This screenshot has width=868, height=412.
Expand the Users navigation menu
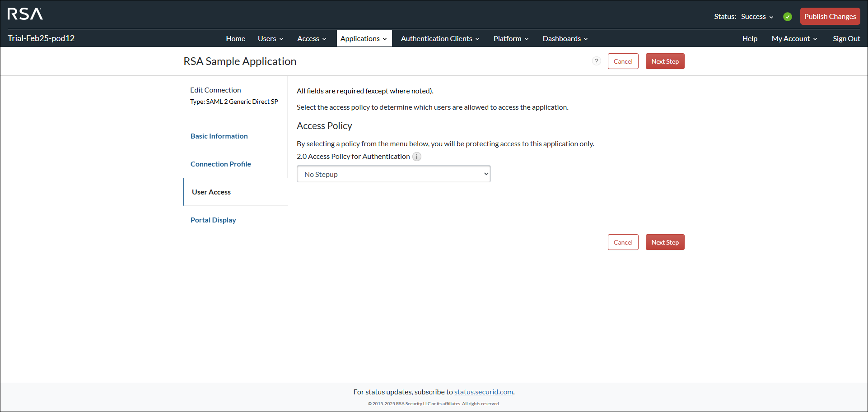point(270,38)
